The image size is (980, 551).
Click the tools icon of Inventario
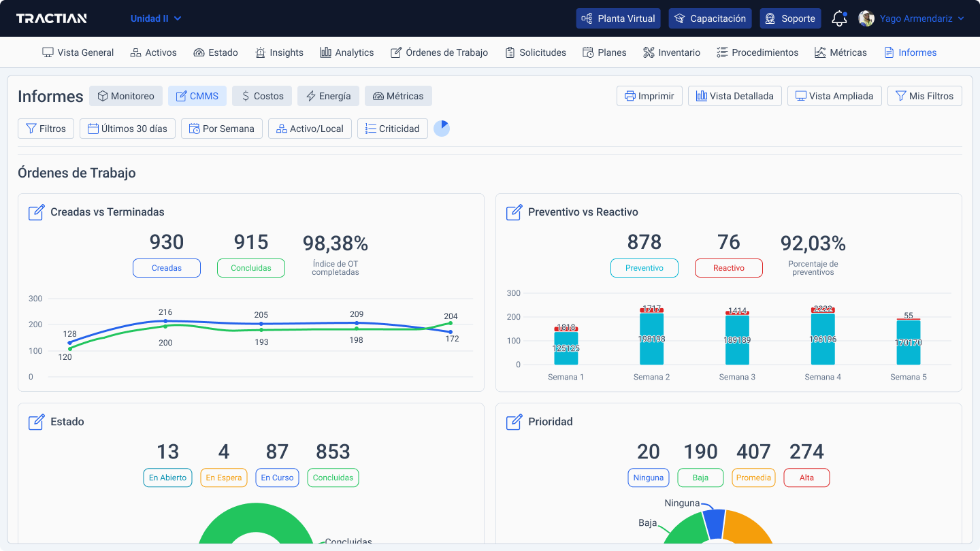(x=649, y=52)
